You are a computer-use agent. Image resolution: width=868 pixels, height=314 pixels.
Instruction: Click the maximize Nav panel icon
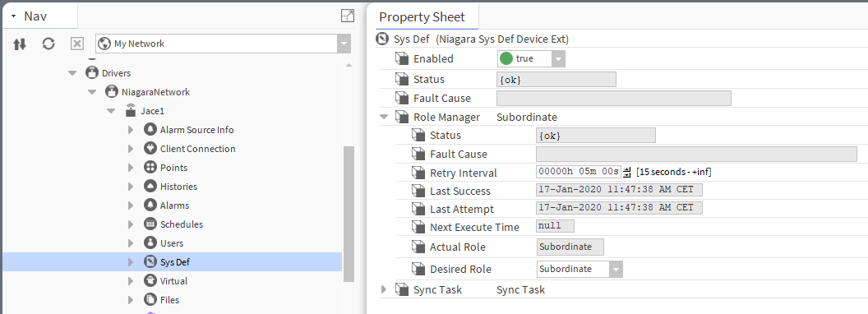[x=348, y=16]
